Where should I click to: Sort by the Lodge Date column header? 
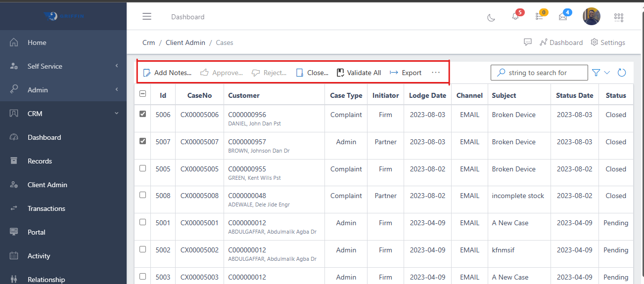pos(427,95)
